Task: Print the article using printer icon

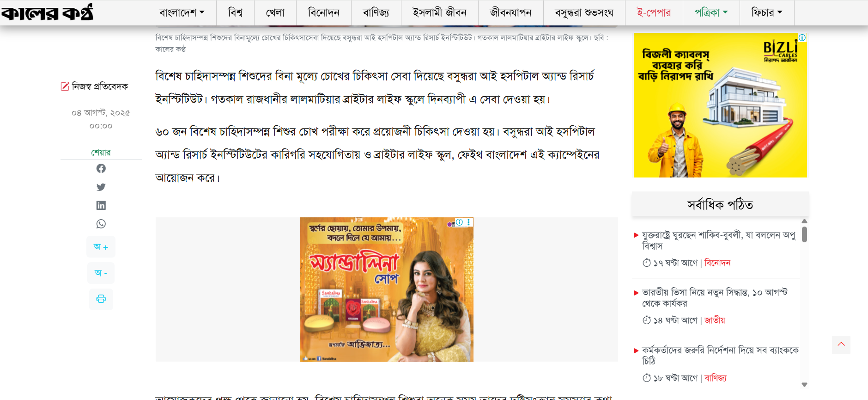Action: point(101,299)
